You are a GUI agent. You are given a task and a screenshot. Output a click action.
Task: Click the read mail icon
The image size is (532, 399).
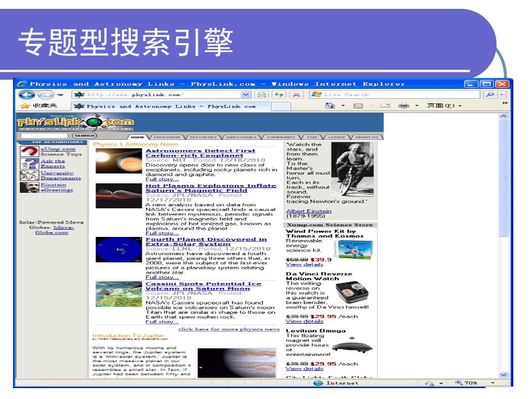pyautogui.click(x=385, y=106)
